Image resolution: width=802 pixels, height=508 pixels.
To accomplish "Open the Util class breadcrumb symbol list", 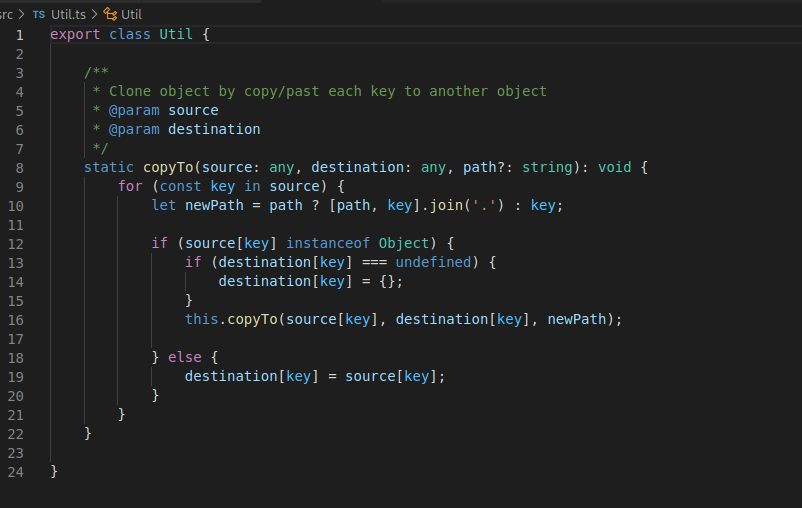I will (x=132, y=14).
